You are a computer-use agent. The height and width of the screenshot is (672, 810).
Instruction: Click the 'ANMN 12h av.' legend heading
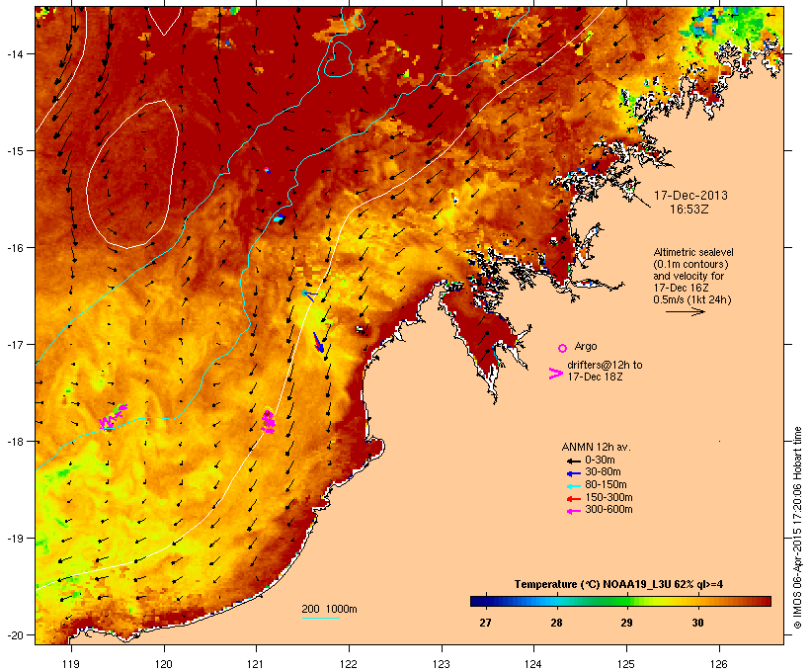[596, 447]
